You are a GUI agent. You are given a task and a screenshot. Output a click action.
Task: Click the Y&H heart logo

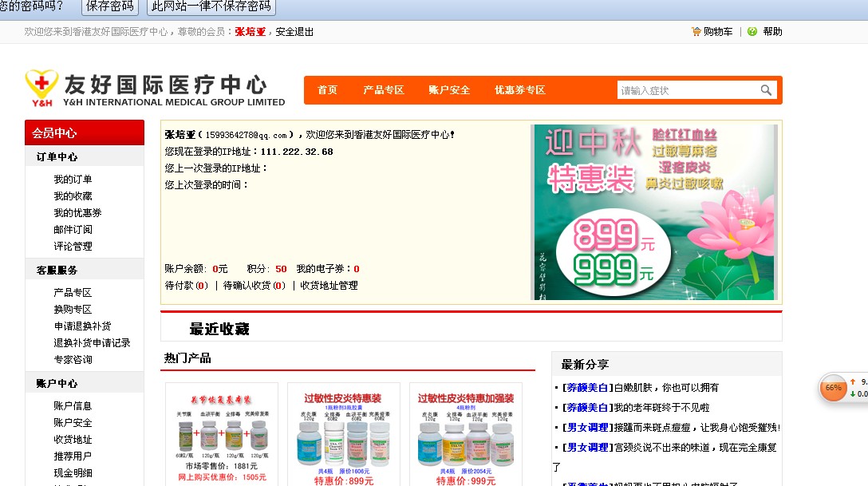[41, 88]
